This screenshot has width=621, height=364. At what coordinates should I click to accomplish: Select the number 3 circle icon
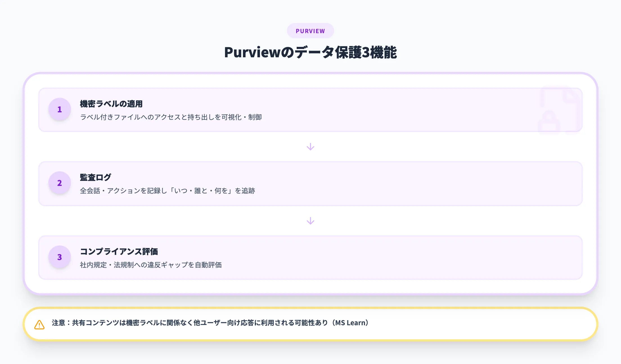click(x=59, y=257)
